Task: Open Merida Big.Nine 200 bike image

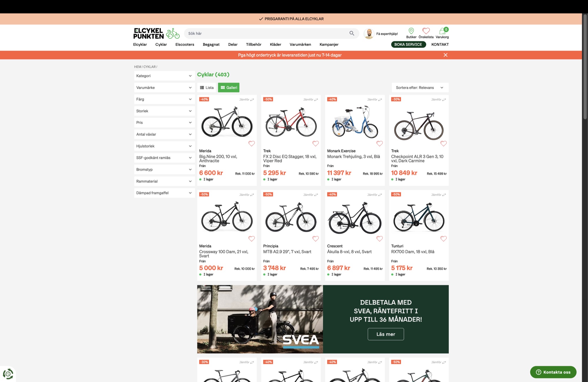Action: [227, 122]
